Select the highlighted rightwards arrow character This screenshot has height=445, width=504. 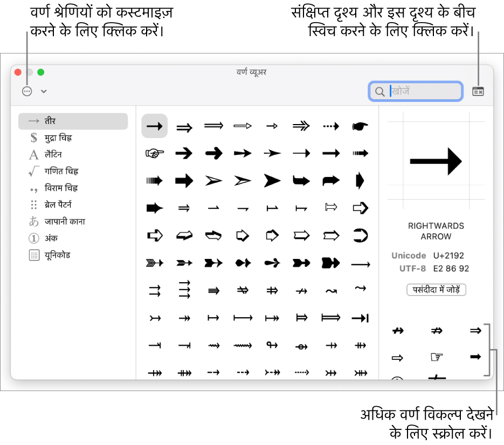pos(155,126)
